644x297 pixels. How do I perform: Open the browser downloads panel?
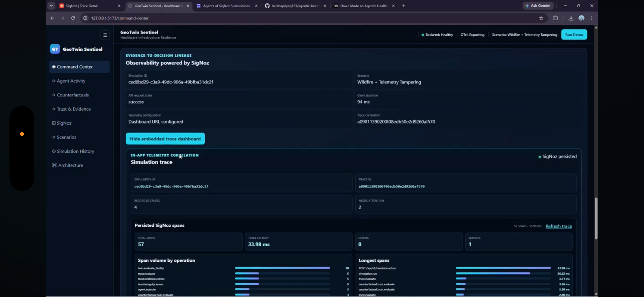pyautogui.click(x=571, y=18)
